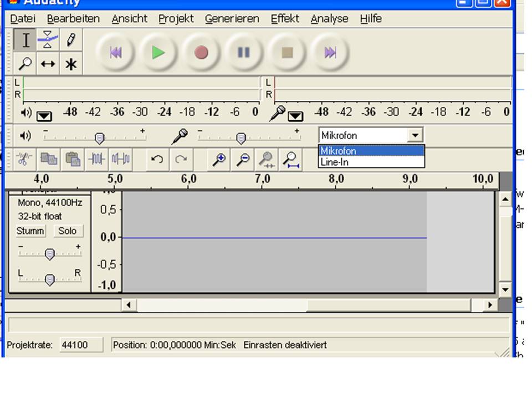Click the vertical scrollbar down arrow
532x399 pixels.
coord(505,290)
